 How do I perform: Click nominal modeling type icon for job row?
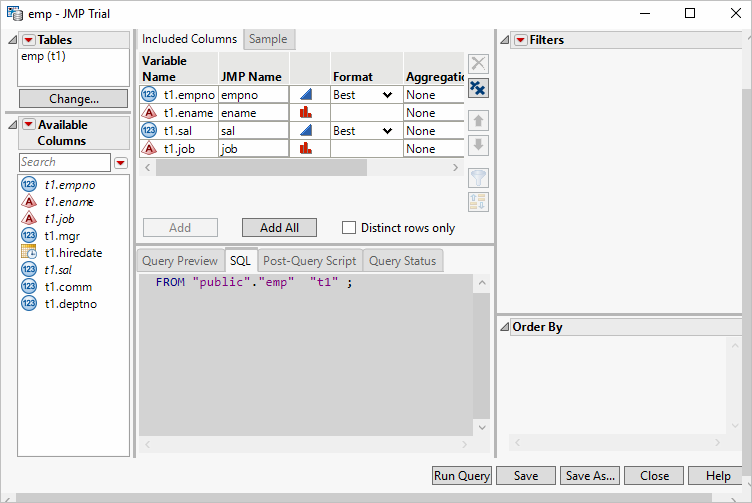click(306, 149)
